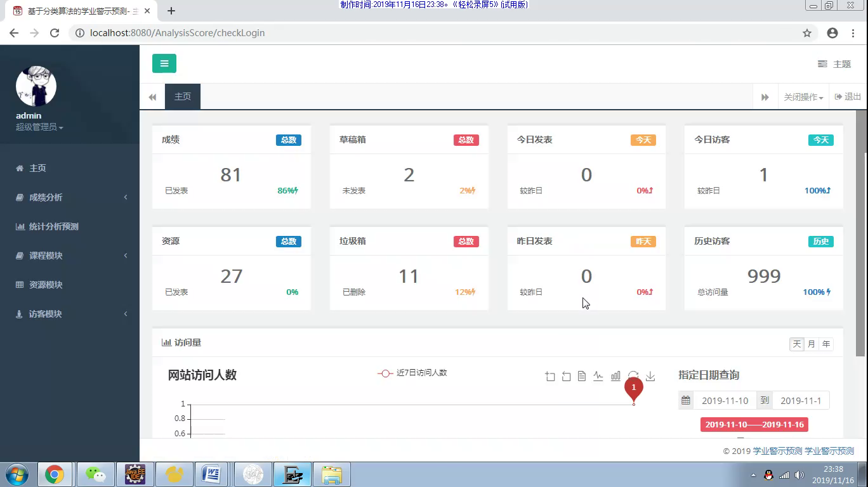The width and height of the screenshot is (868, 487).
Task: Reload the page with browser refresh icon
Action: (55, 33)
